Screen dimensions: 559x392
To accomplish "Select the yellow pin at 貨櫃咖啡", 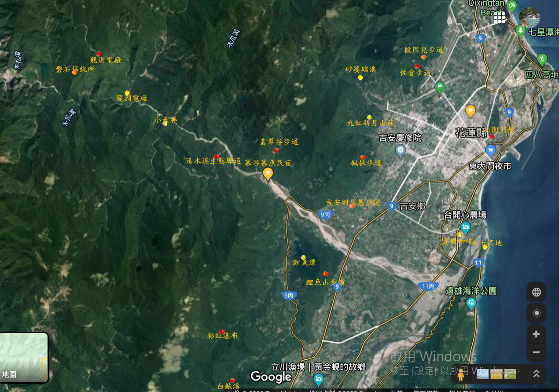I will (x=459, y=234).
